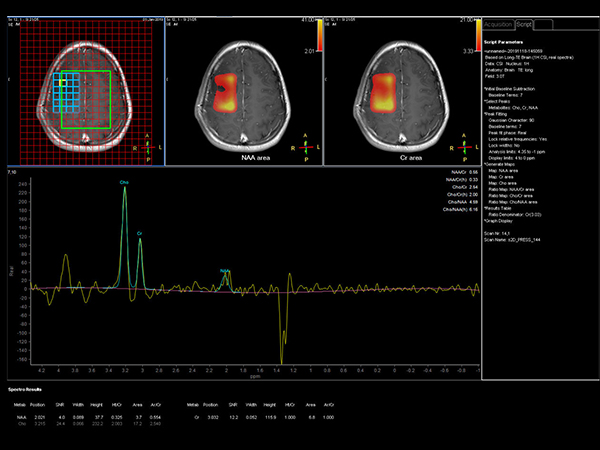Click the 'ppm' axis label under the spectrum
Image resolution: width=600 pixels, height=450 pixels.
click(255, 377)
